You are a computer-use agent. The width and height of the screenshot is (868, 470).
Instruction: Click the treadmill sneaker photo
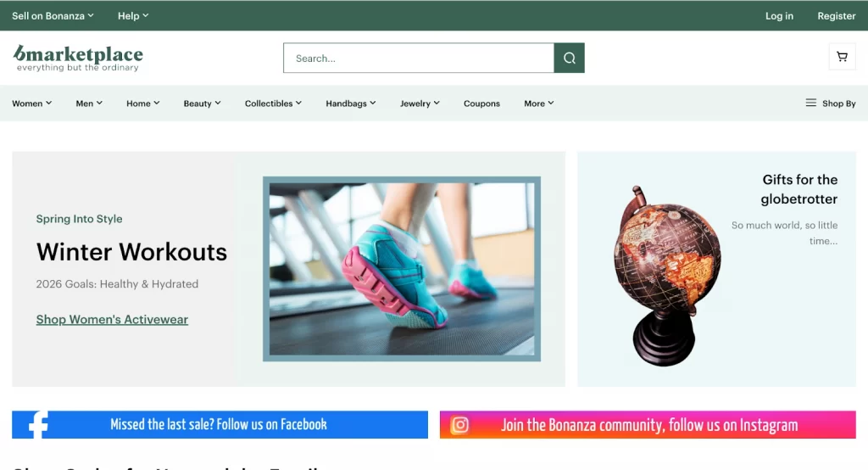point(401,269)
